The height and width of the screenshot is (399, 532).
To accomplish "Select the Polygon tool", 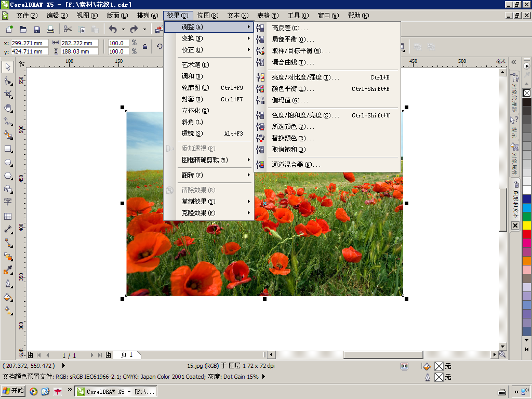I will point(8,176).
